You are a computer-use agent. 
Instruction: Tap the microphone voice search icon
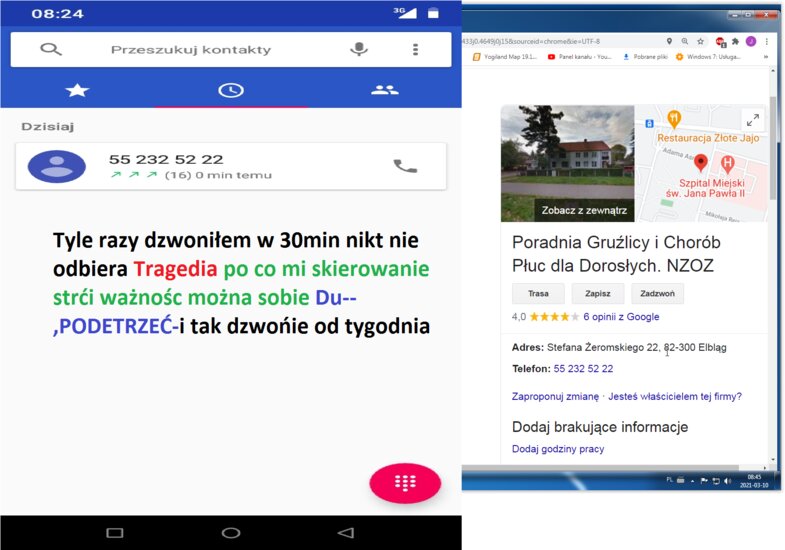(358, 49)
